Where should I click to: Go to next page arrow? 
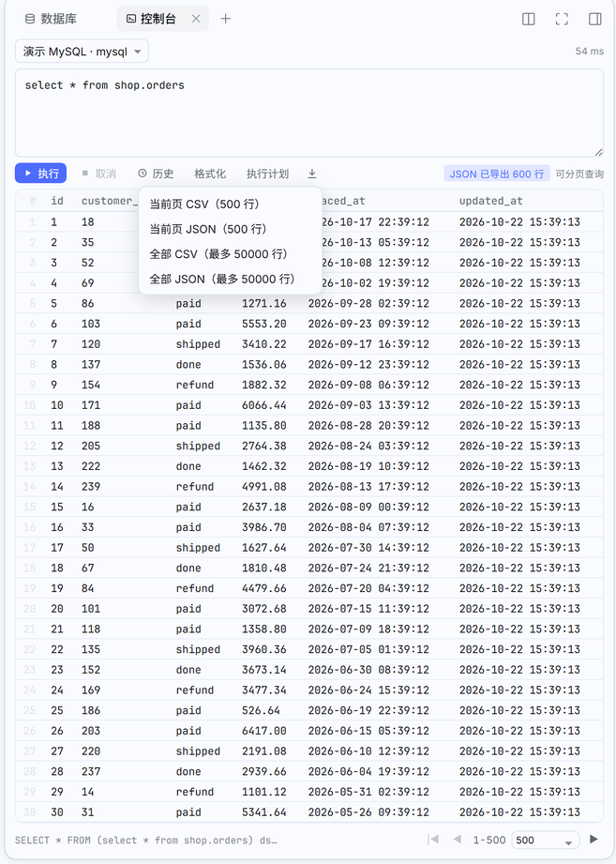593,840
